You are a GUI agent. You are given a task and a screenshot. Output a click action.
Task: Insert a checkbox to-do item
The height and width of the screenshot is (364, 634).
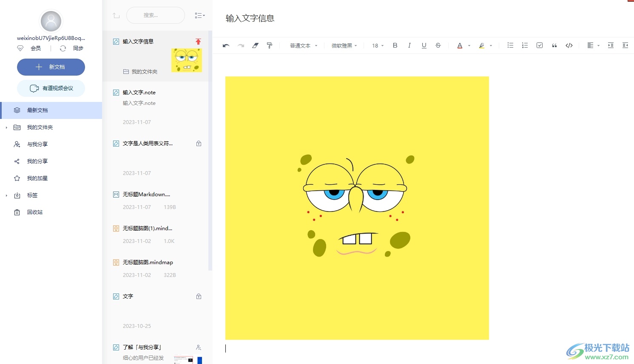point(540,45)
